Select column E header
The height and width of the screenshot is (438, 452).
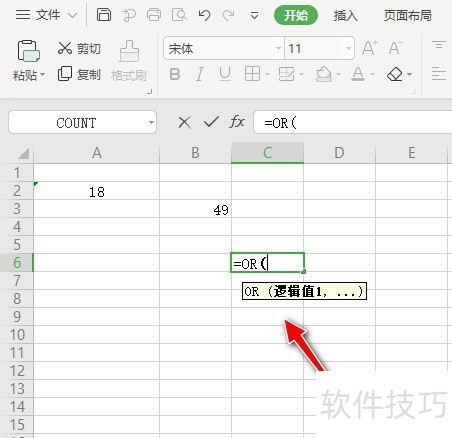coord(411,153)
